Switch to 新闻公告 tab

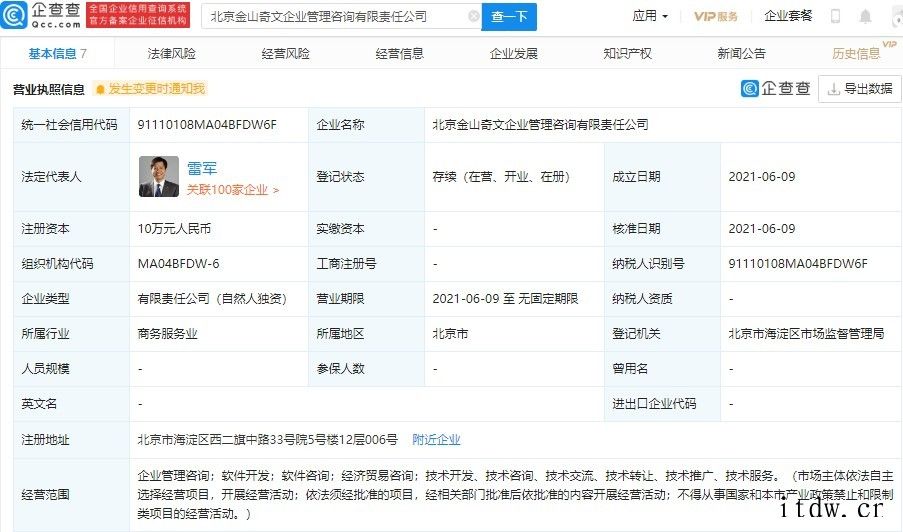[741, 54]
